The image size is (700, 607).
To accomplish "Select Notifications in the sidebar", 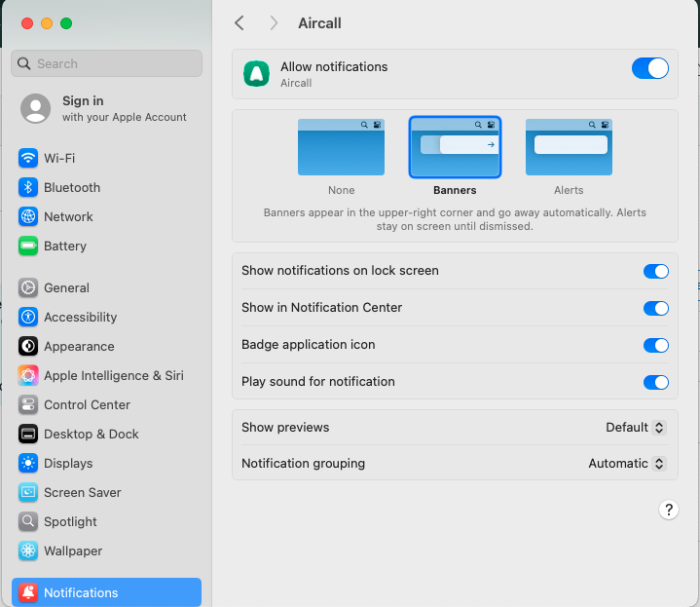I will click(107, 592).
